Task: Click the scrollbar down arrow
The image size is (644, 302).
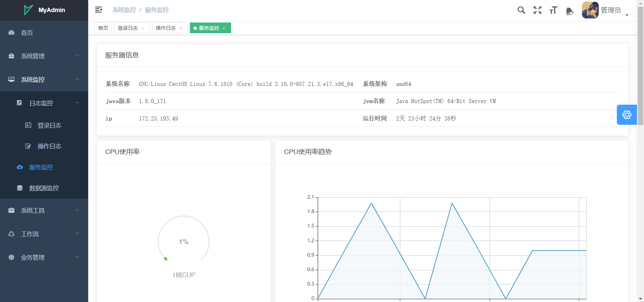Action: pos(641,299)
